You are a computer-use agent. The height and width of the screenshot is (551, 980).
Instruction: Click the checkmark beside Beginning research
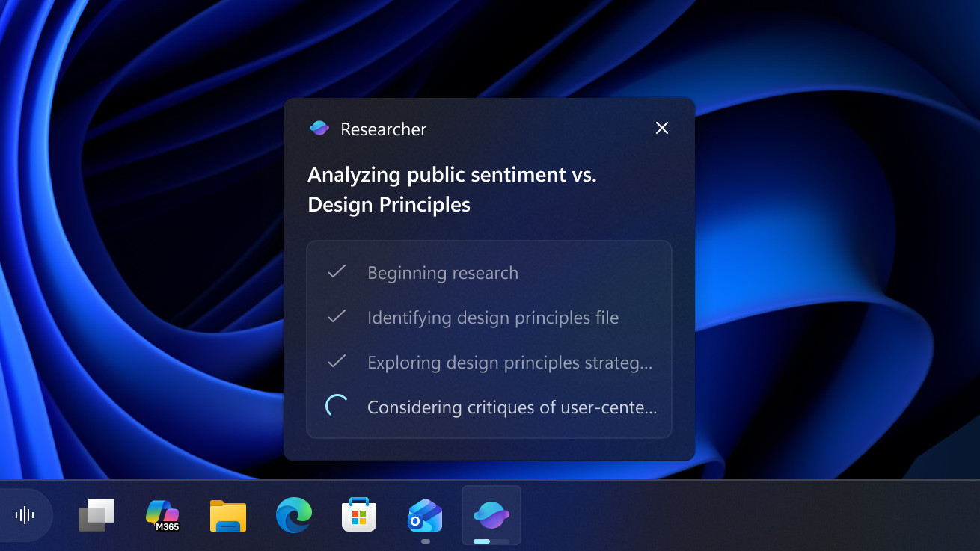(337, 272)
